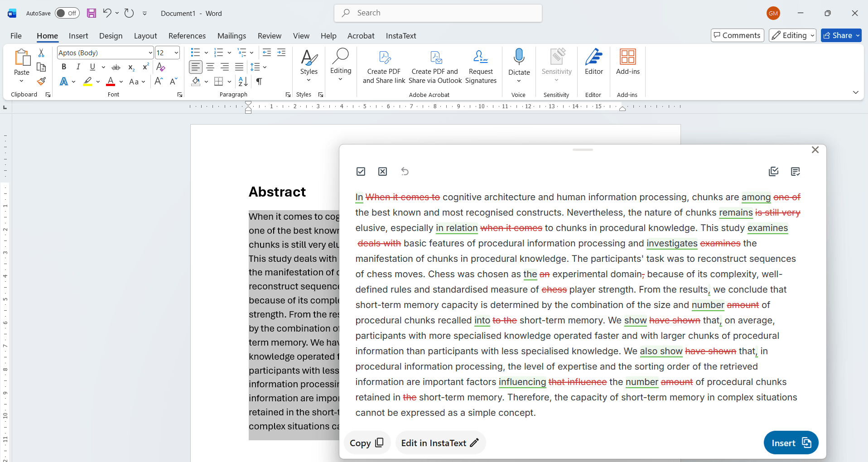Switch to the References tab

[187, 36]
